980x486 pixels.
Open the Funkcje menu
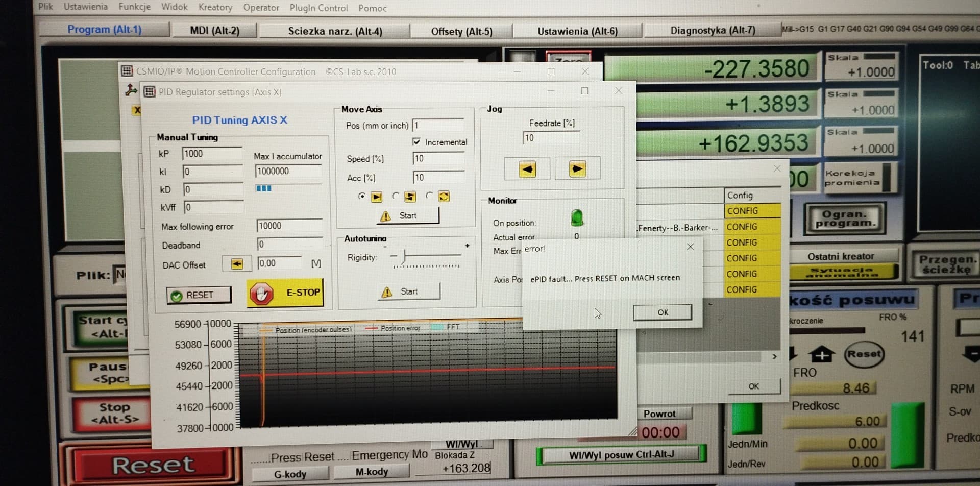(134, 7)
